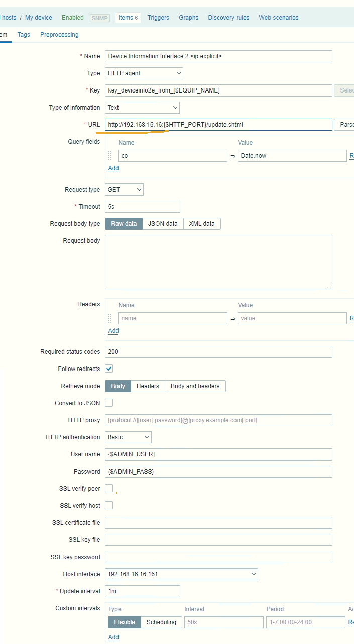
Task: Choose Headers retrieve mode
Action: (148, 386)
